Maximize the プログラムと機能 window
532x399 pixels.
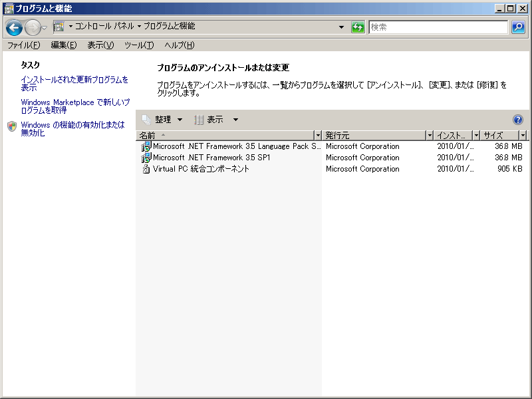[510, 9]
